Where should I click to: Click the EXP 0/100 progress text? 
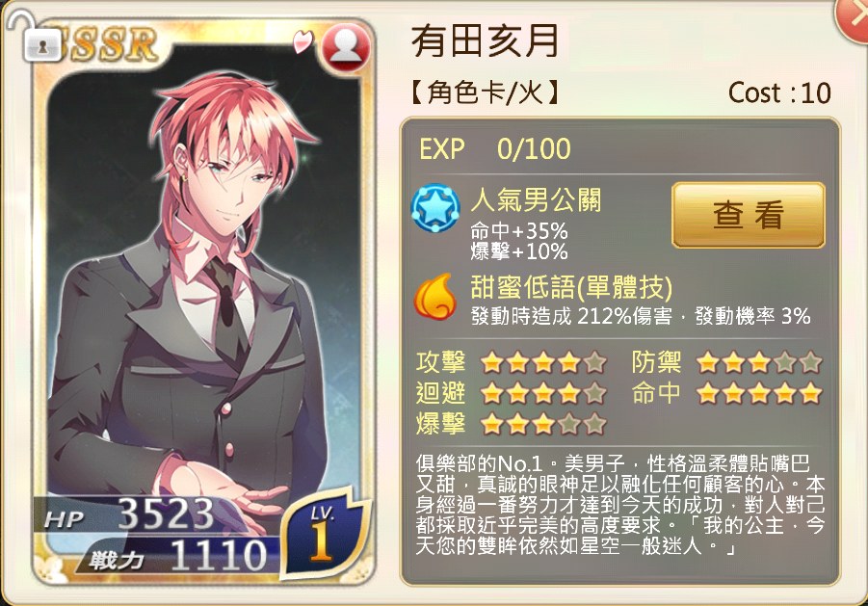pyautogui.click(x=495, y=149)
